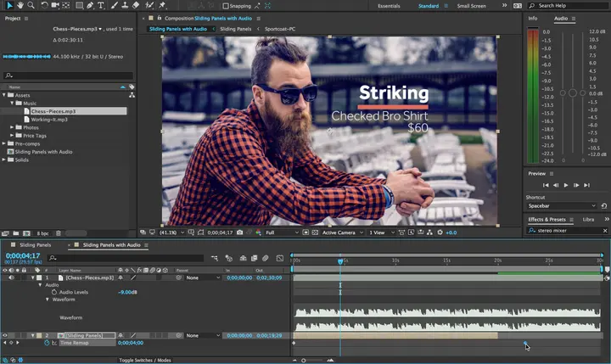Select the Puppet Pin tool

tap(162, 5)
